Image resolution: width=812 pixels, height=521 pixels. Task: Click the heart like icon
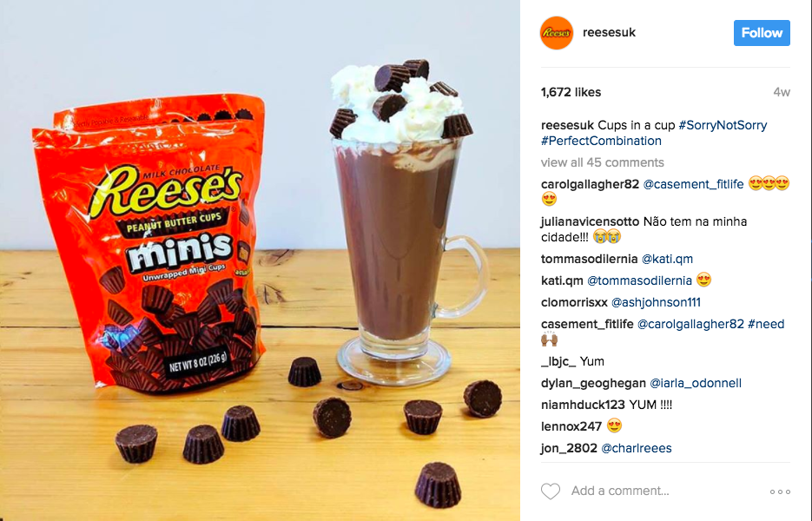pos(550,491)
